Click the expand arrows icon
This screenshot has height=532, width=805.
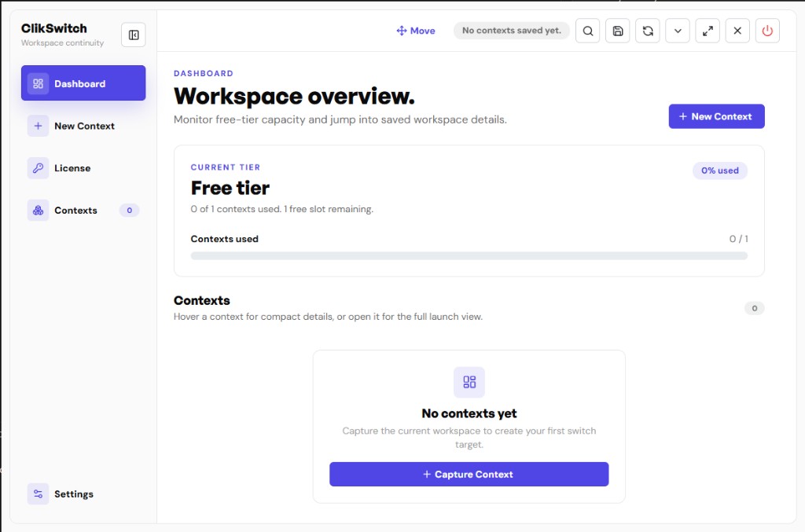[x=708, y=31]
